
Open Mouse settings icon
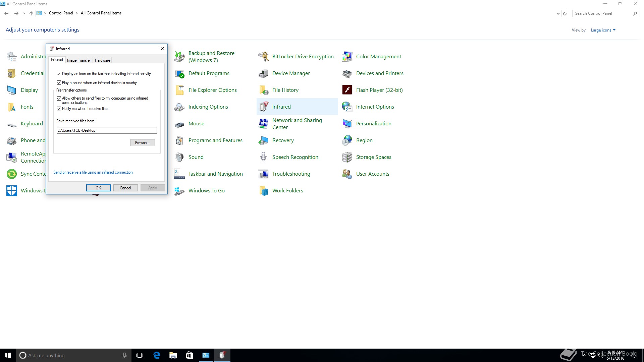[x=179, y=124]
